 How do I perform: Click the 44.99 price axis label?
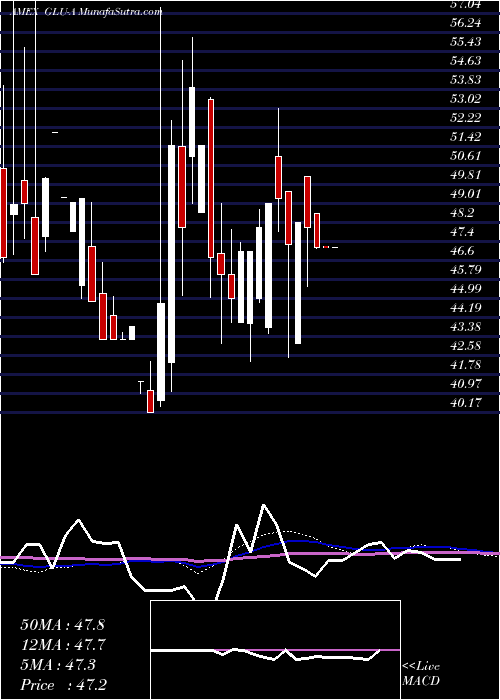[x=465, y=288]
